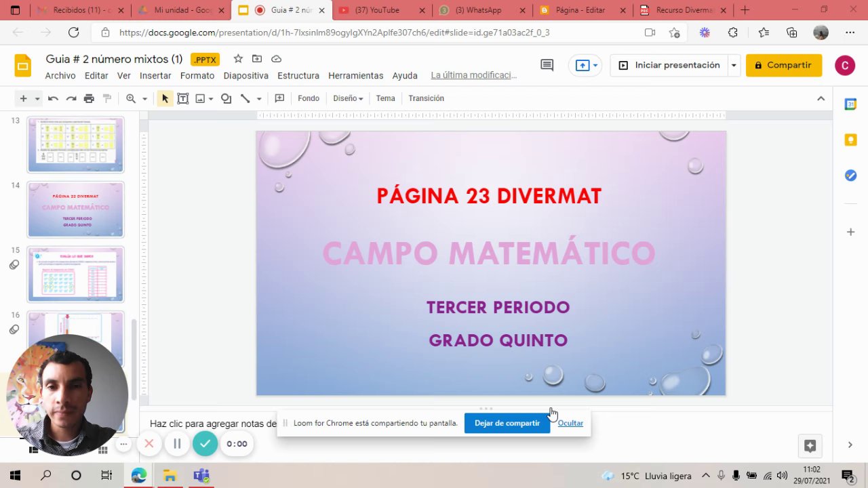
Task: Refresh the browser page
Action: pos(74,33)
